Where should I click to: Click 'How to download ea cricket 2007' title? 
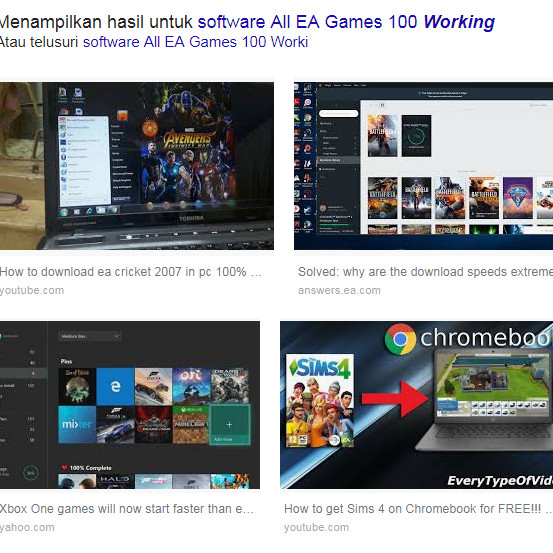(x=130, y=272)
